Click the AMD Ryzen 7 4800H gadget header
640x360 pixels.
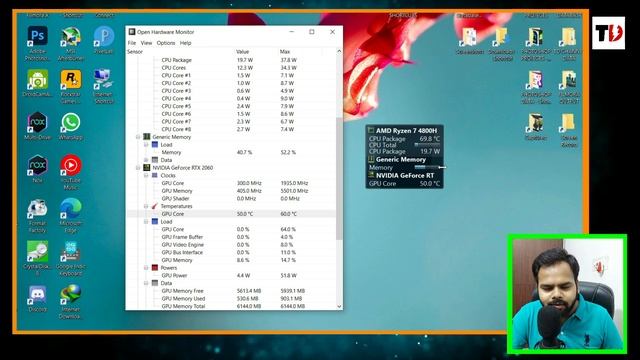click(404, 131)
